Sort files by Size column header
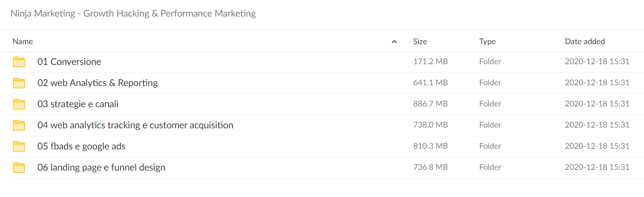Image resolution: width=644 pixels, height=197 pixels. click(x=420, y=42)
